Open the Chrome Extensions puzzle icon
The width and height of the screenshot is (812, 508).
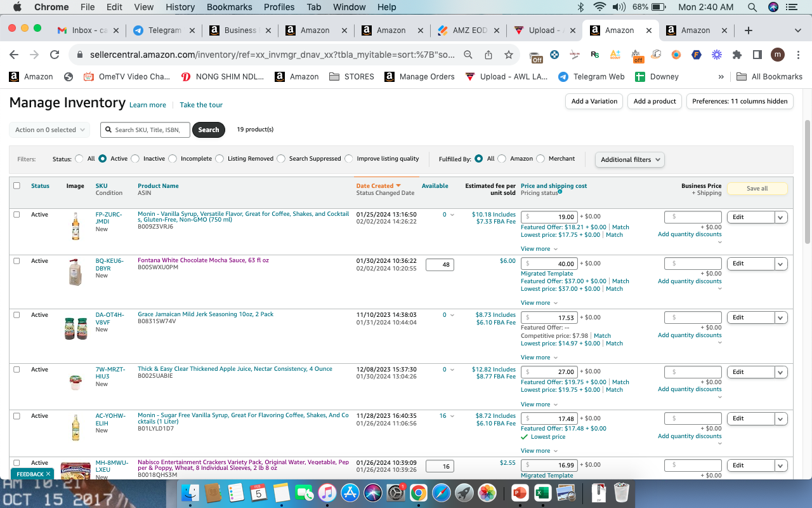[737, 55]
